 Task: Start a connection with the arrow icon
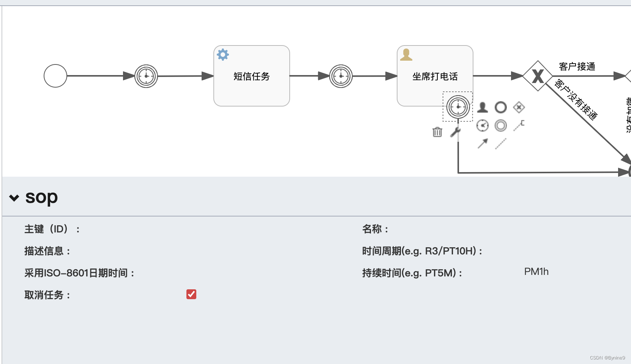click(x=482, y=144)
